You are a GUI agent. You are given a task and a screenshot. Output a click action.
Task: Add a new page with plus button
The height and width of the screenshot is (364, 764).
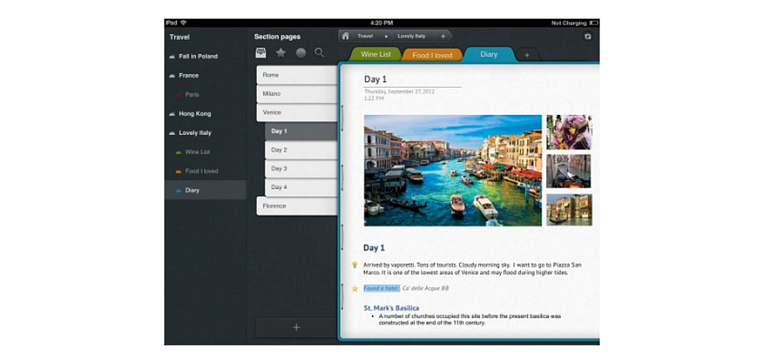(296, 327)
